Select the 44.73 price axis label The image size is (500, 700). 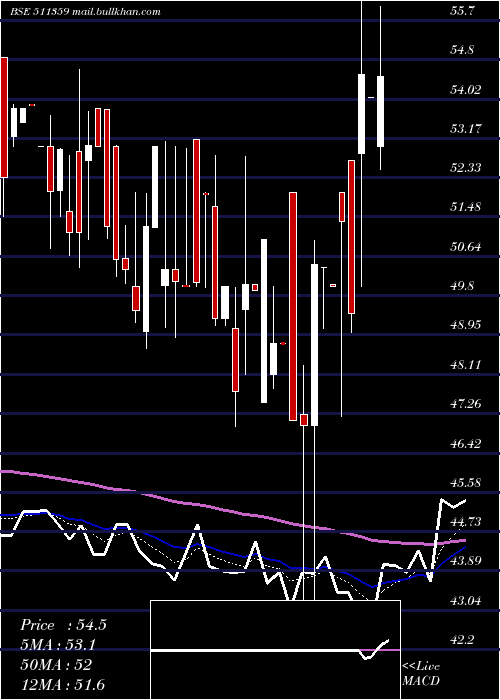click(x=466, y=521)
